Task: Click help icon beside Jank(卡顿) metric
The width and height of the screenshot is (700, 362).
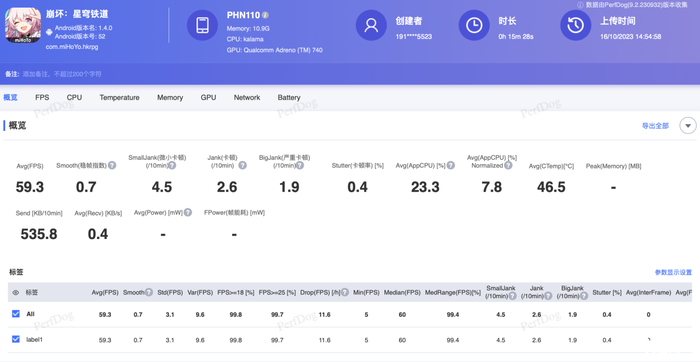Action: [242, 166]
